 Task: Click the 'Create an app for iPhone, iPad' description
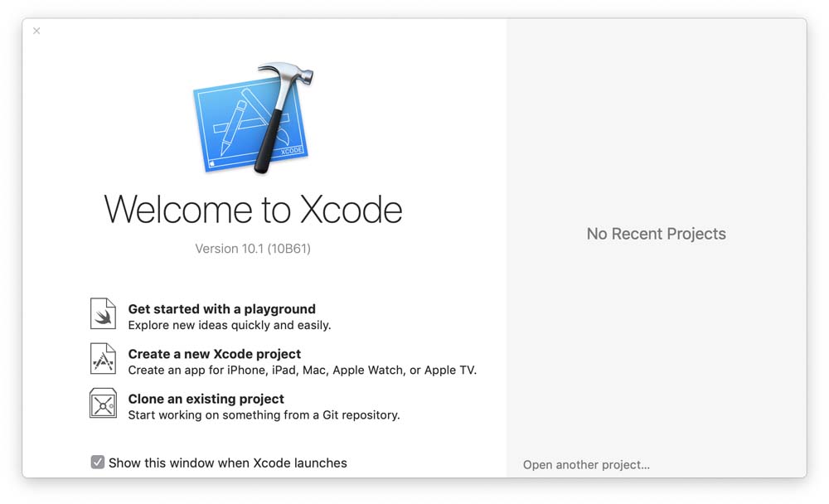302,371
